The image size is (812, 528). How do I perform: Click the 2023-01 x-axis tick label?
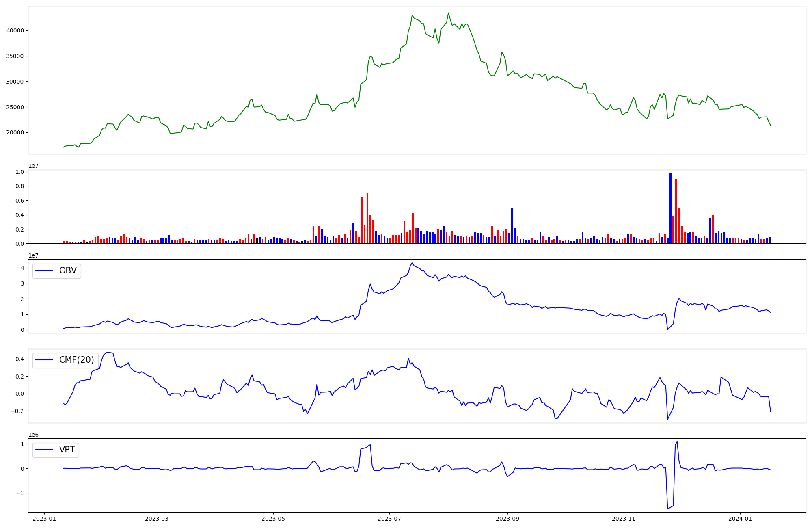[44, 519]
